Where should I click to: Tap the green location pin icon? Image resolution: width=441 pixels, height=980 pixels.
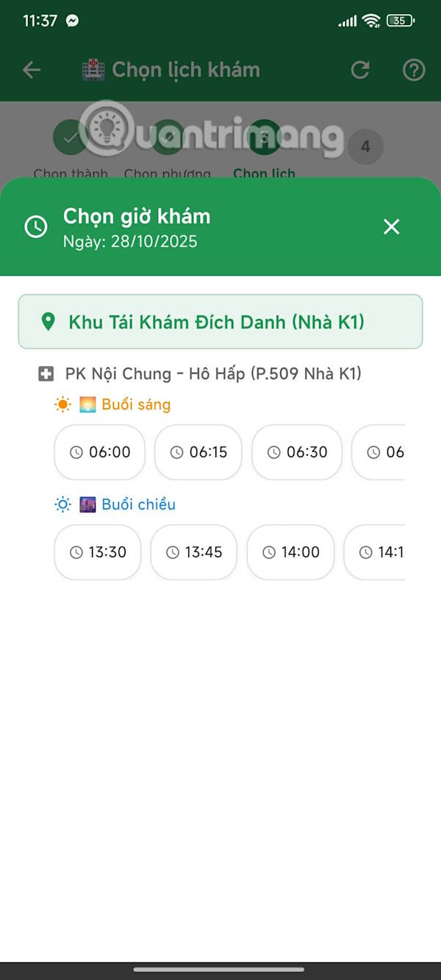(x=49, y=322)
